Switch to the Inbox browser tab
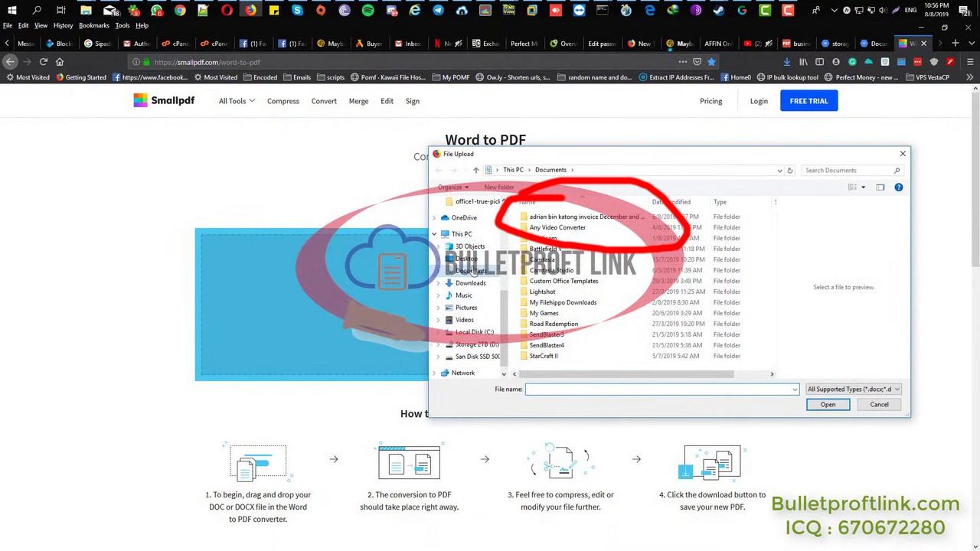980x551 pixels. click(408, 44)
